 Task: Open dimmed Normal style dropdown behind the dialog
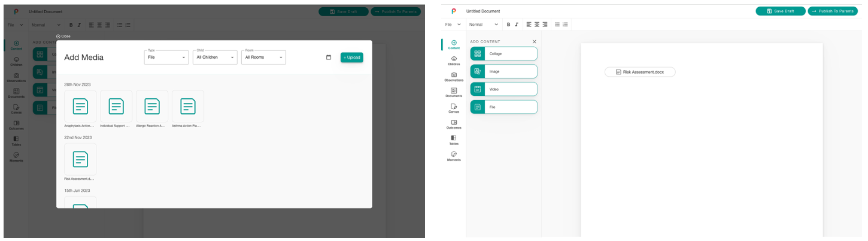pyautogui.click(x=46, y=25)
